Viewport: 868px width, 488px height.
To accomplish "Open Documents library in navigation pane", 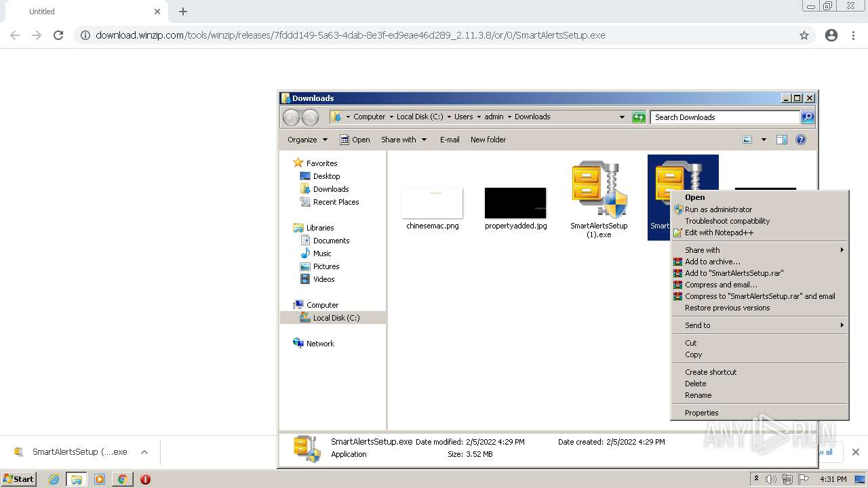I will 331,241.
